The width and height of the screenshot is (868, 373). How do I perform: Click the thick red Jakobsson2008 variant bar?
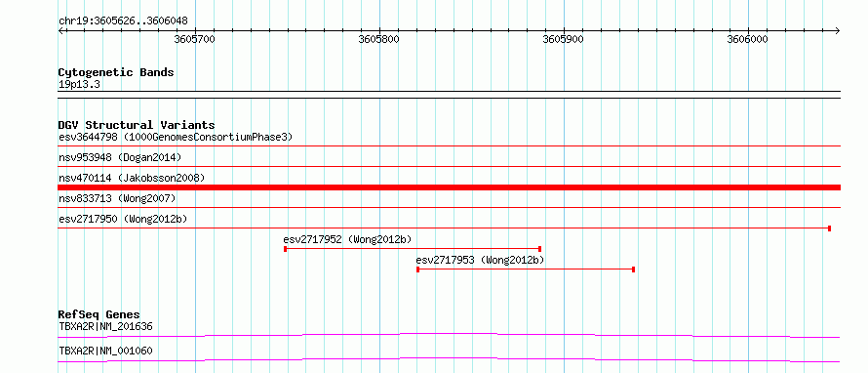click(449, 187)
